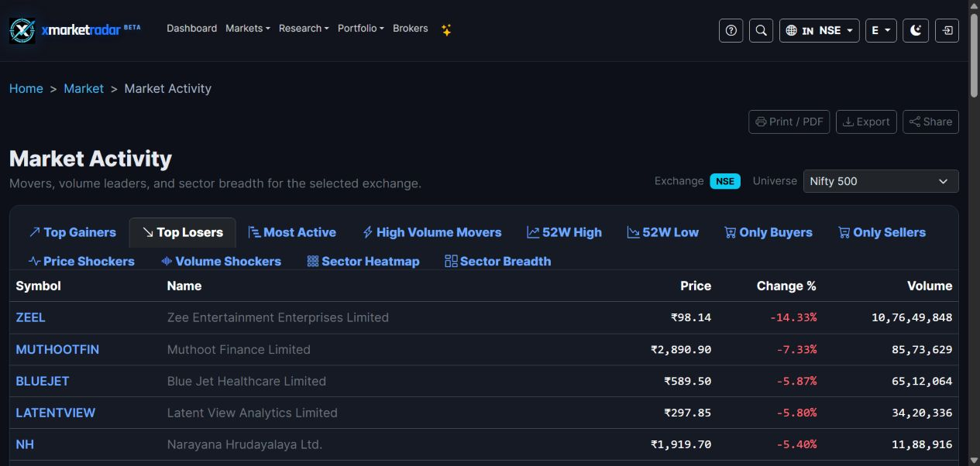This screenshot has height=466, width=980.
Task: Open the 52W High tab
Action: tap(565, 232)
